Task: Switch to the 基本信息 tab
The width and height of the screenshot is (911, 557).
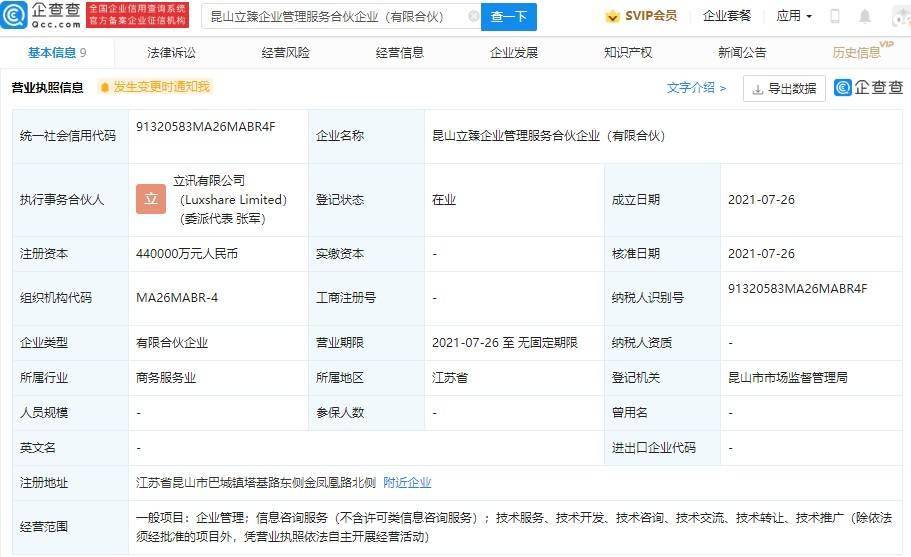Action: point(57,53)
